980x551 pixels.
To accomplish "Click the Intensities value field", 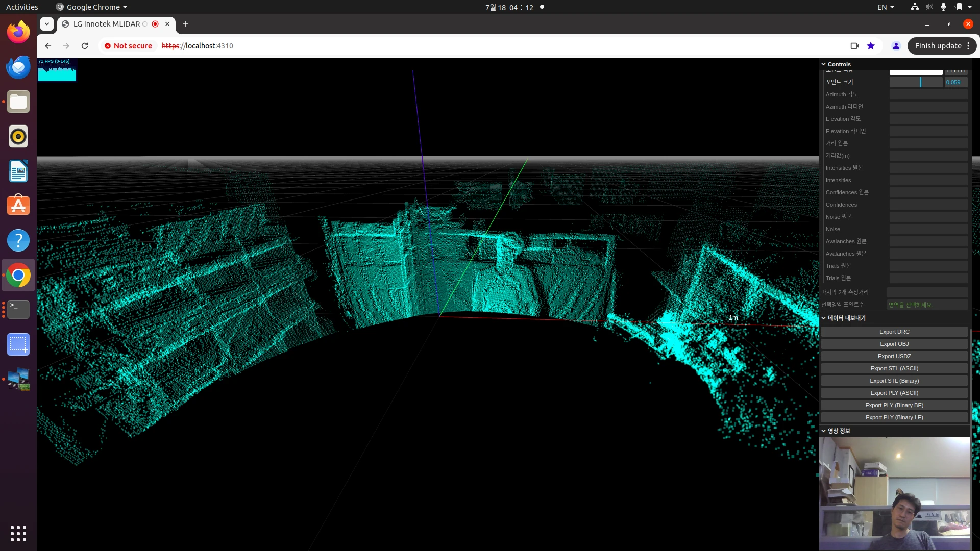I will tap(928, 180).
